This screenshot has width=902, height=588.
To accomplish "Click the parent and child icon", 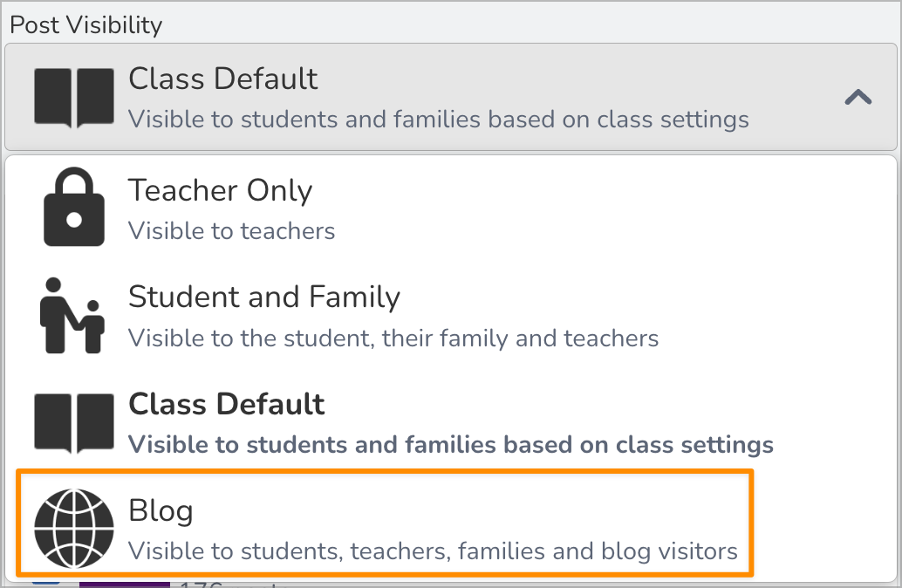I will [x=72, y=315].
